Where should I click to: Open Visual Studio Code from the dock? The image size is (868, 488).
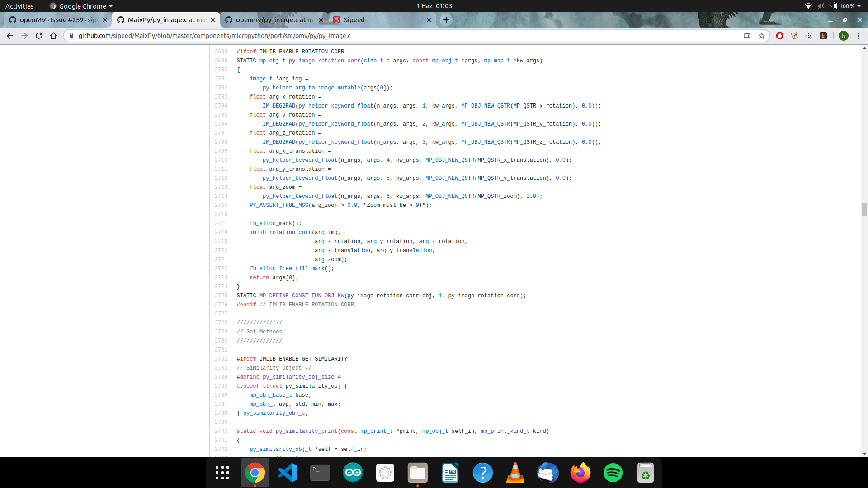pos(288,473)
